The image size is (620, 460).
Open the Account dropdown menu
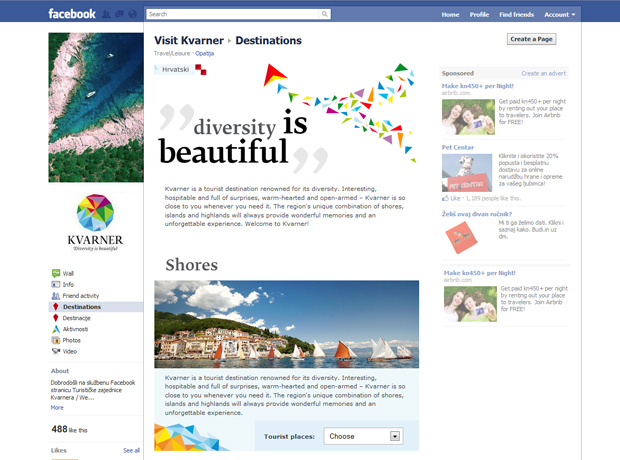tap(559, 15)
